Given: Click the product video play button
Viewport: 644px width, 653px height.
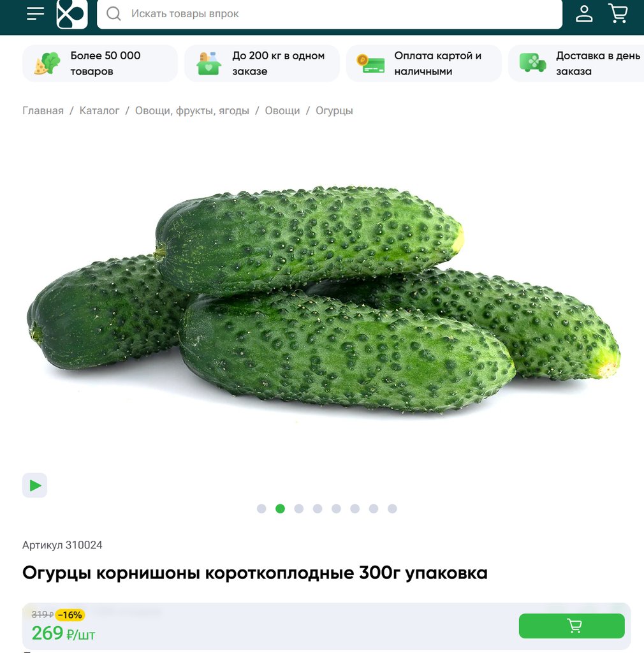Looking at the screenshot, I should pos(34,485).
